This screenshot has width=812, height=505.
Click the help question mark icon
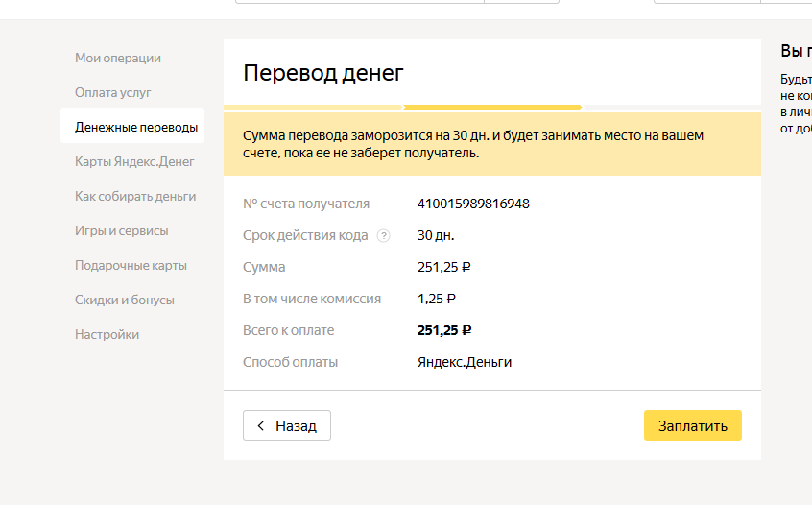[384, 236]
